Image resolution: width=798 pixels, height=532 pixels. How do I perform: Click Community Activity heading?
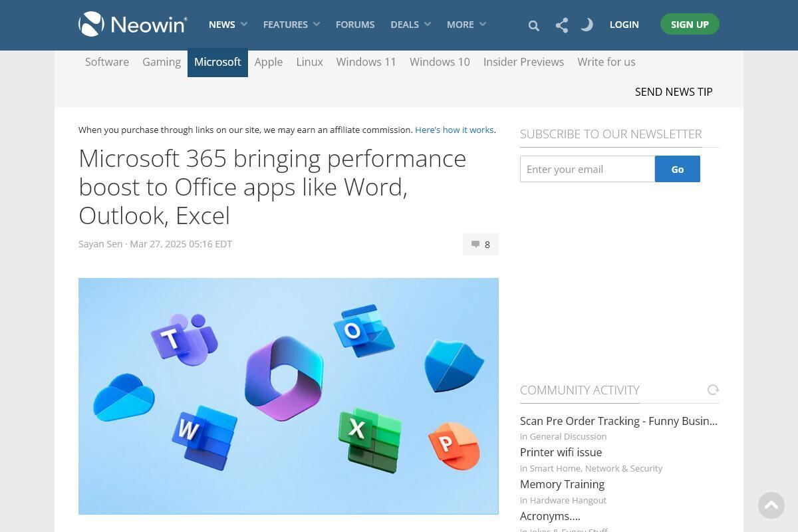tap(579, 390)
